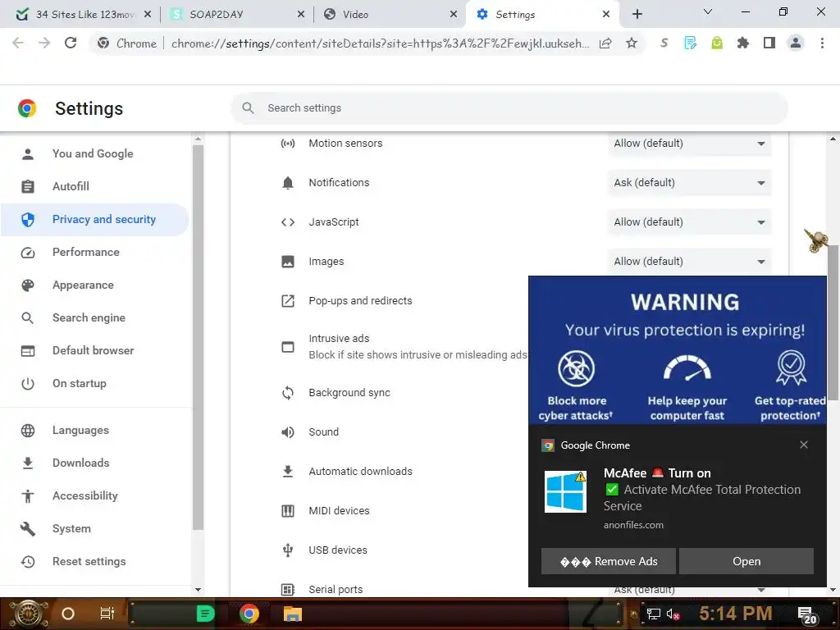
Task: Open Task View on the taskbar
Action: pos(107,614)
